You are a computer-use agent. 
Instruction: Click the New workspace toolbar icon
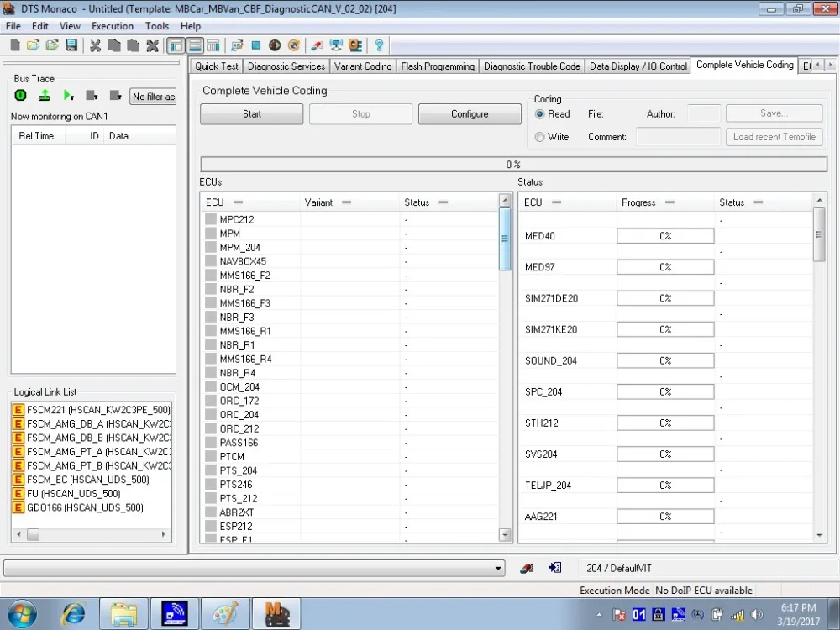point(15,45)
